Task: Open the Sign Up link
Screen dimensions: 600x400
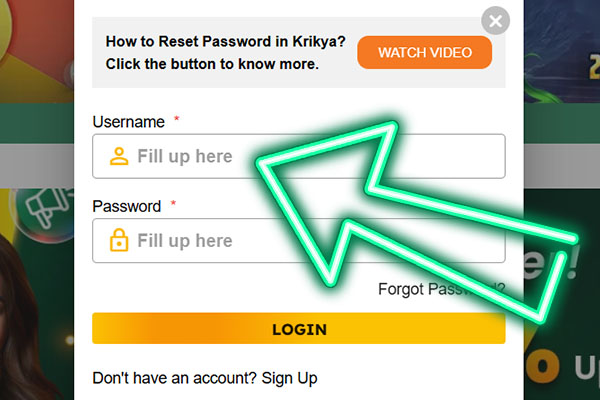Action: (289, 378)
